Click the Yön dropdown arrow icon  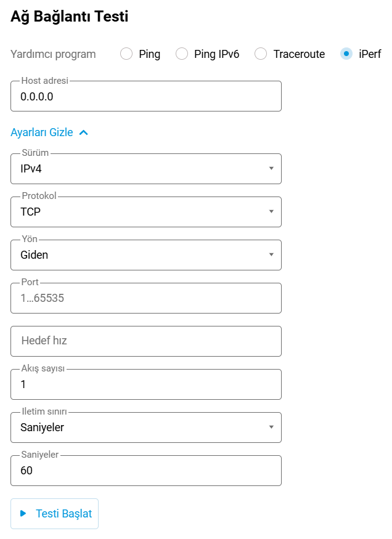[x=271, y=255]
